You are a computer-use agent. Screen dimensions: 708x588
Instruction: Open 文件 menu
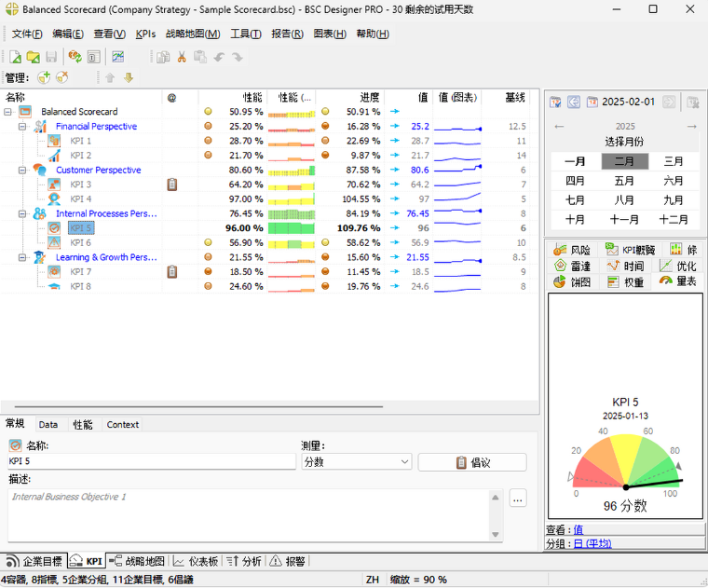pyautogui.click(x=27, y=34)
